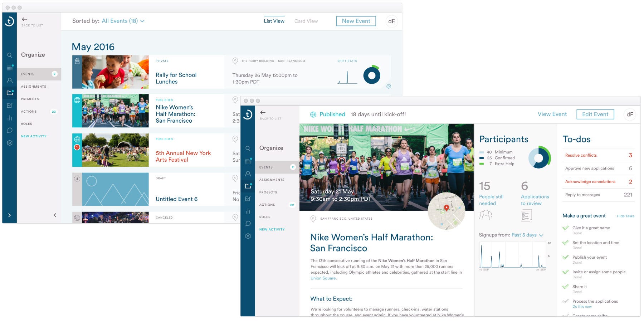Screen dimensions: 644x322
Task: Open the people icon in front window sidebar
Action: click(248, 174)
